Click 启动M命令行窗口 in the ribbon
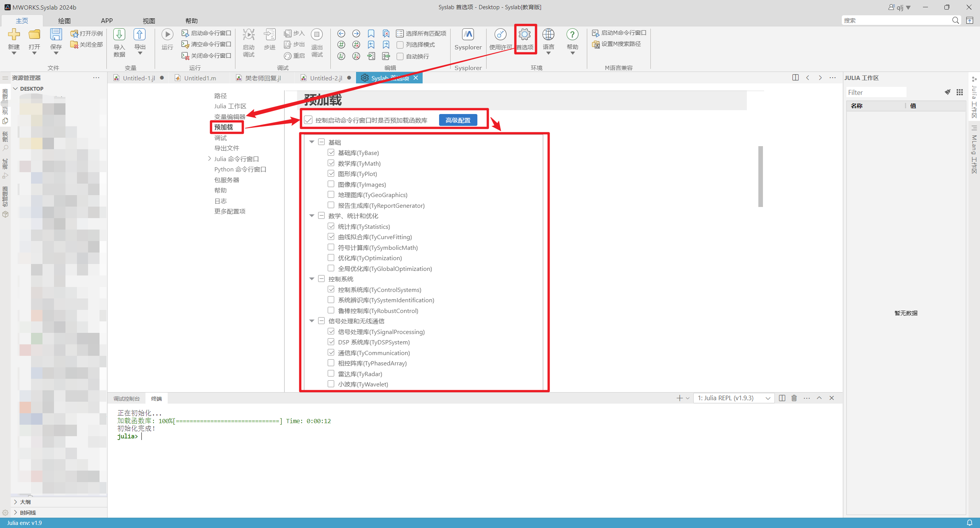This screenshot has height=528, width=980. 619,33
